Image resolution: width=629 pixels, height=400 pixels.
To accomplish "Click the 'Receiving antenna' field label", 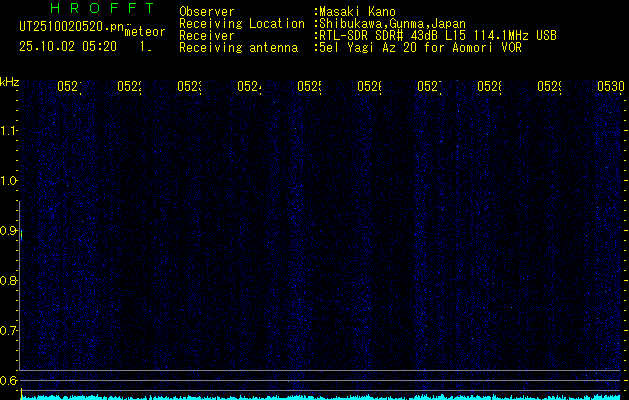I will [238, 48].
